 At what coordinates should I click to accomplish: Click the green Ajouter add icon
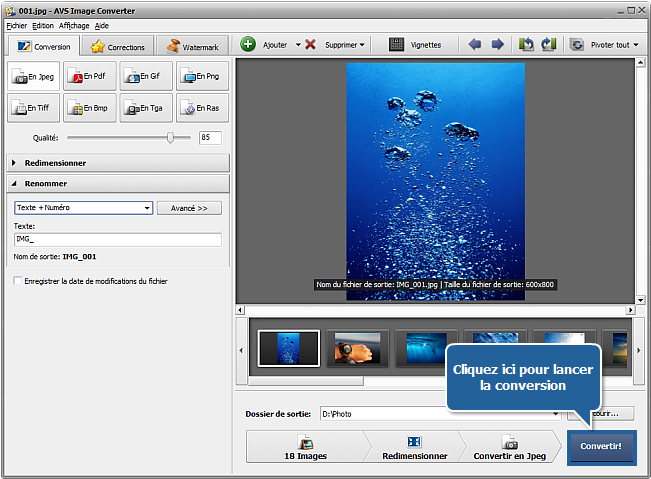(x=248, y=45)
